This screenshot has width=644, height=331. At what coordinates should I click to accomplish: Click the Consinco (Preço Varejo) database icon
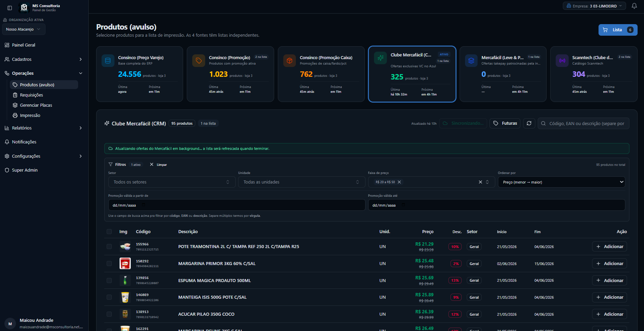coord(108,61)
